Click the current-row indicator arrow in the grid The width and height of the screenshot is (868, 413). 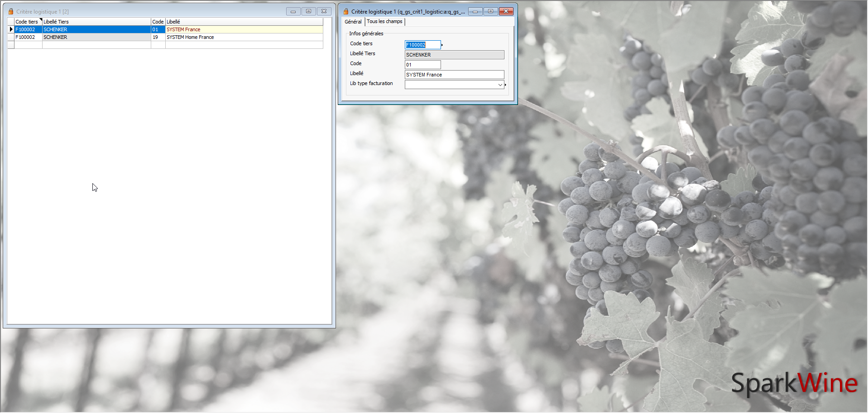pos(11,29)
